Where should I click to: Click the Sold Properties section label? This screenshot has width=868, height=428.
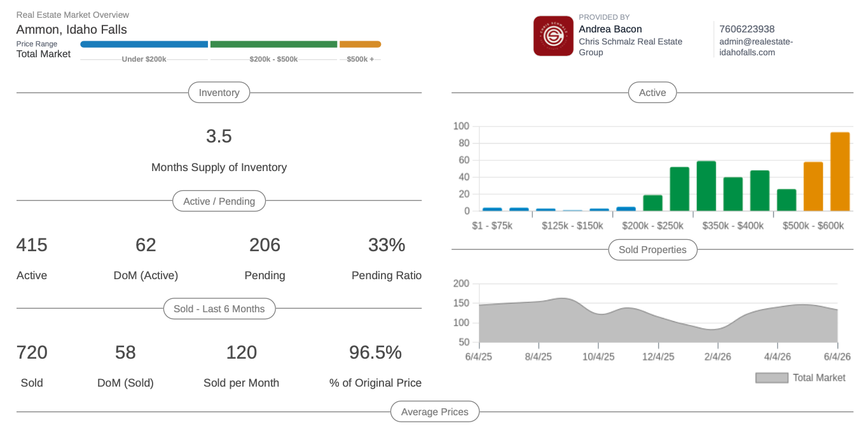click(652, 250)
